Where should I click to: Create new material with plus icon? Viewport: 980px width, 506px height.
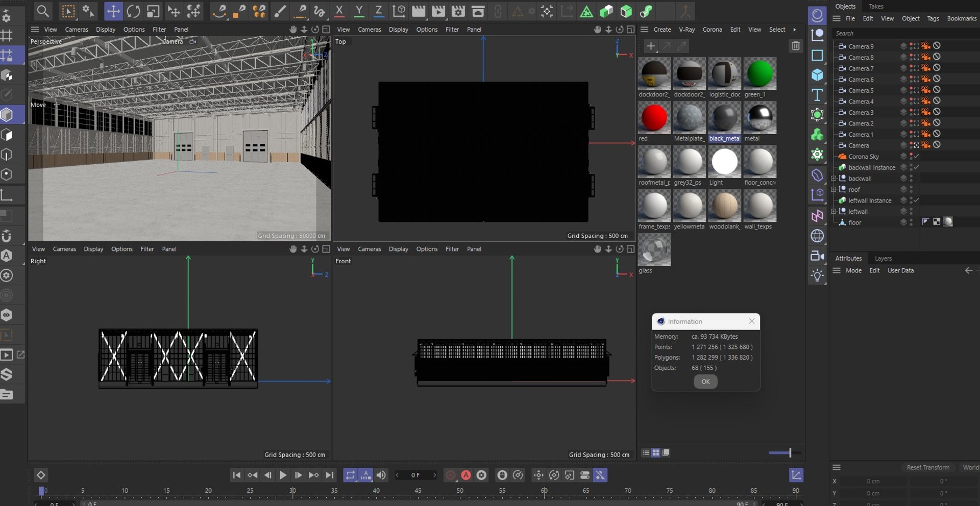pyautogui.click(x=651, y=46)
